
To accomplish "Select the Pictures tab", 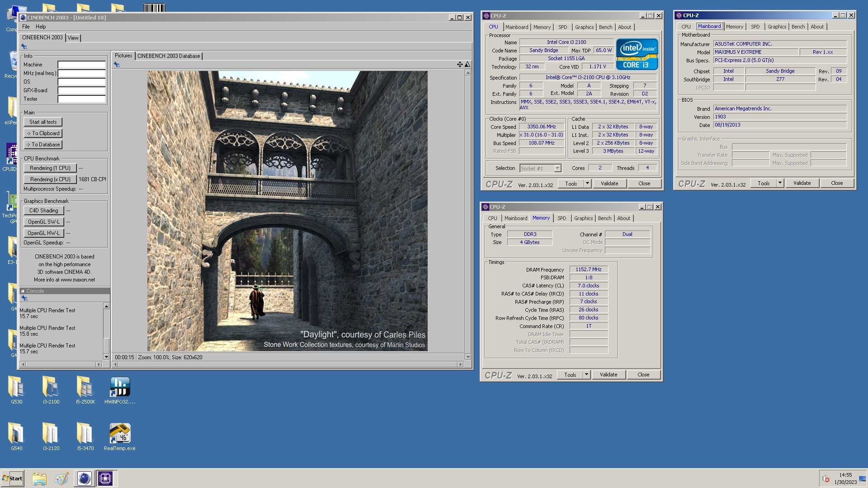I will click(x=123, y=56).
